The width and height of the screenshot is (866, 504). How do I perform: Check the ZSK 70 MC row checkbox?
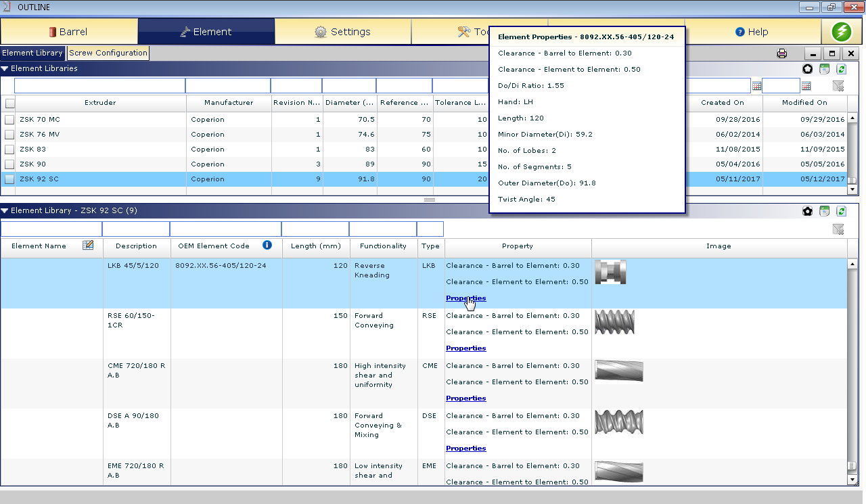tap(9, 120)
